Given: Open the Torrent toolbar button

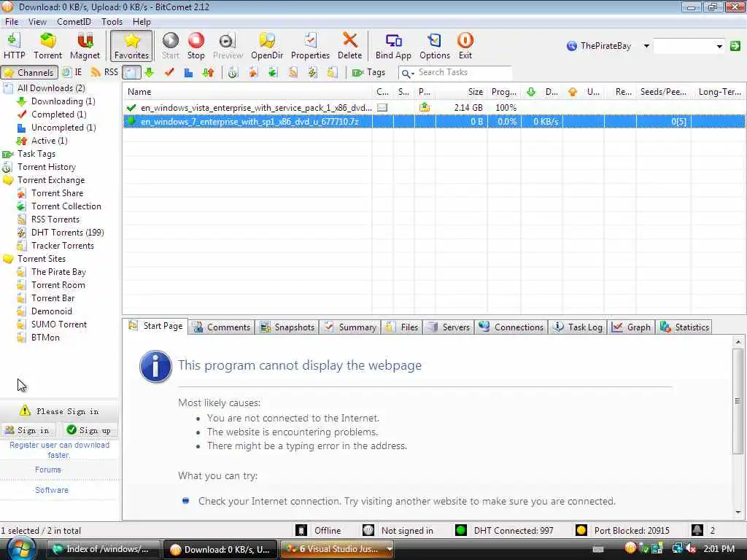Looking at the screenshot, I should click(47, 46).
